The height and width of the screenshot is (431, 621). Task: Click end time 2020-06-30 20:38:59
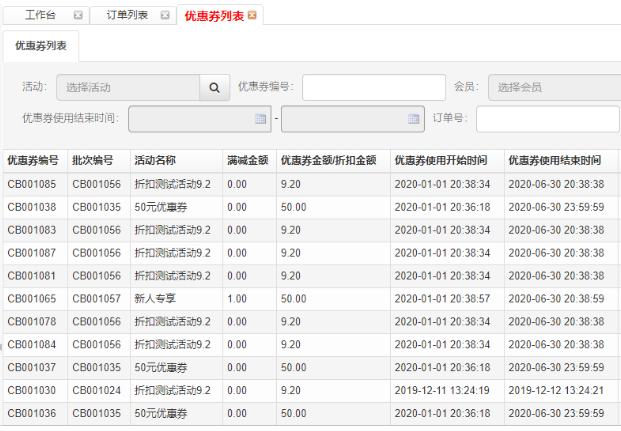[556, 299]
